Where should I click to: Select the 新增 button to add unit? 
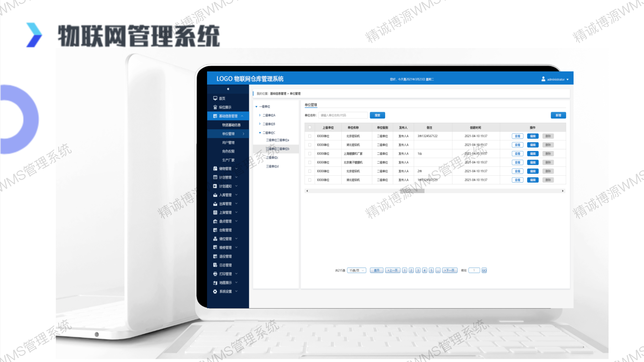coord(558,115)
